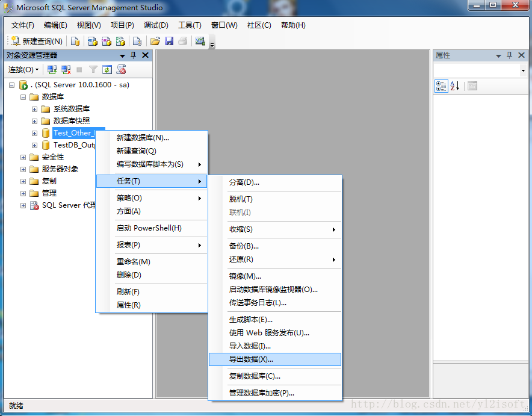Expand the TestDB_Out database node
The image size is (532, 416).
coord(35,145)
